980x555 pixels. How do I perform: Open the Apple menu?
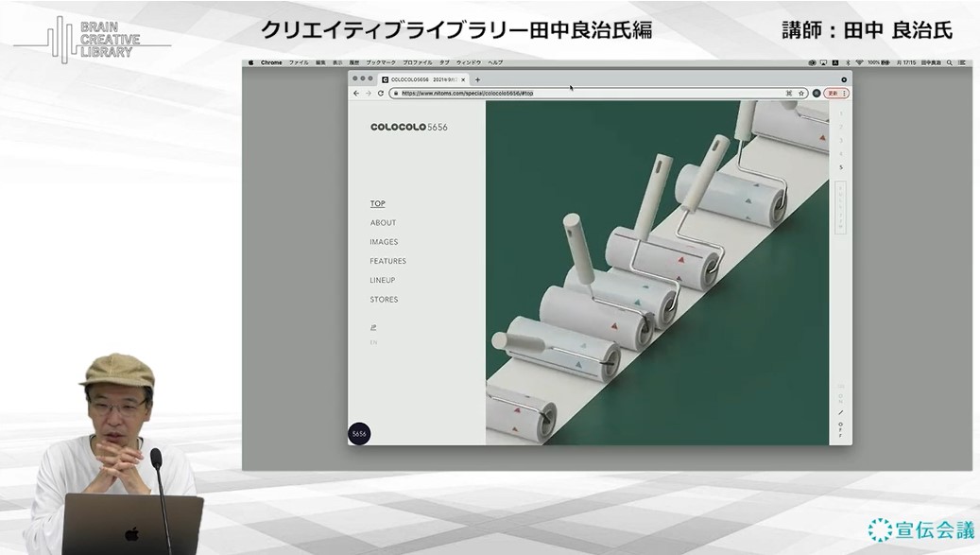tap(250, 62)
